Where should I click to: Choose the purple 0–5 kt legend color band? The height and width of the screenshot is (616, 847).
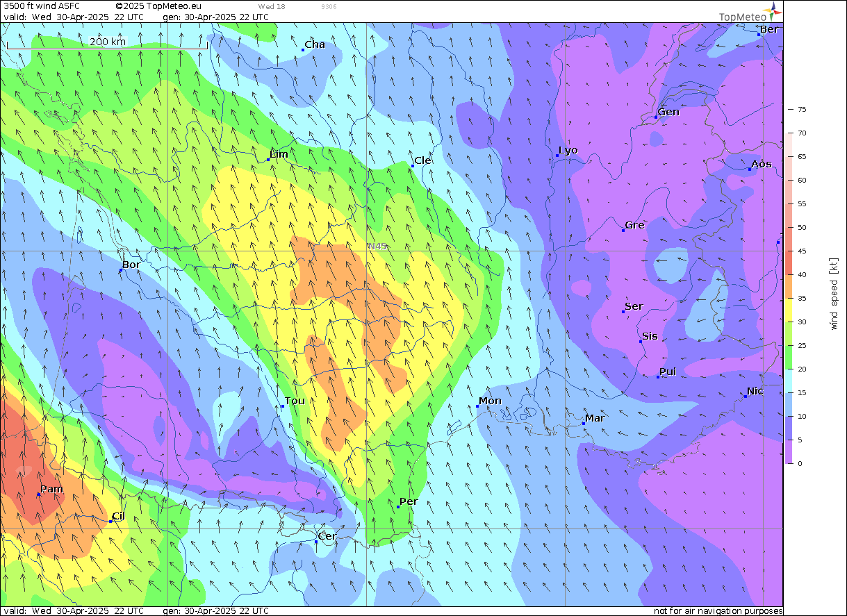point(790,451)
